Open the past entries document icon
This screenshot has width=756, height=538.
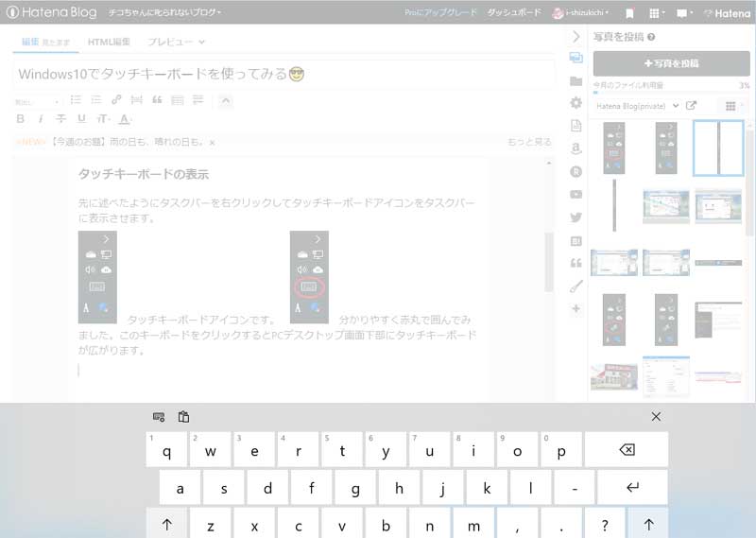tap(576, 126)
